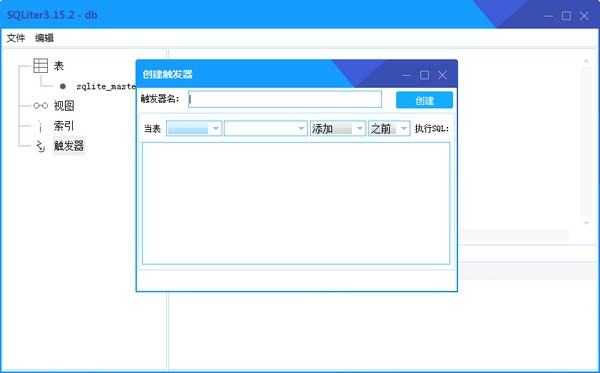The image size is (600, 373).
Task: Open the 编辑 menu
Action: click(x=44, y=38)
